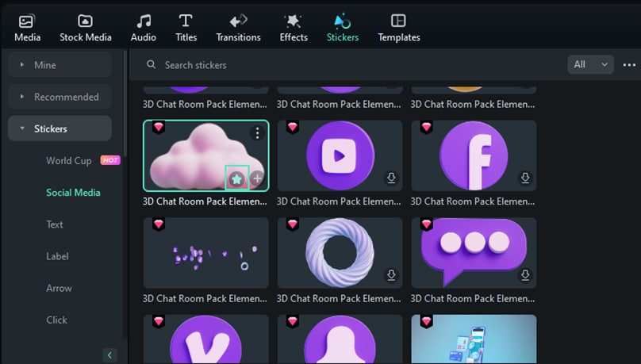
Task: Select the Stickers tab
Action: [x=343, y=29]
